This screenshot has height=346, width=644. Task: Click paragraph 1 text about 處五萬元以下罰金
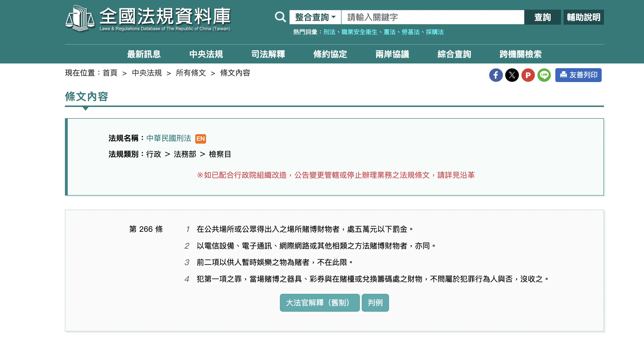(305, 229)
